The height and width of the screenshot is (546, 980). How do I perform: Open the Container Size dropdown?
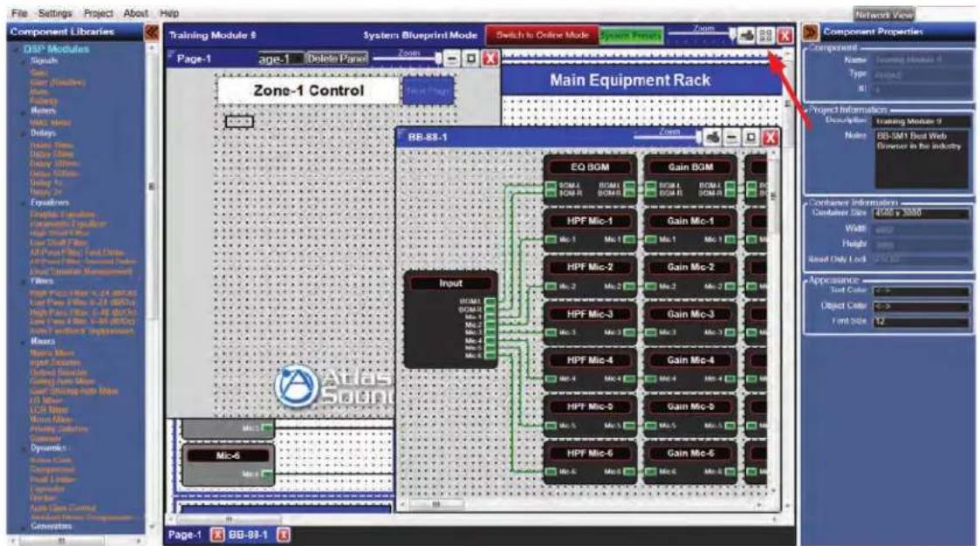coord(922,214)
